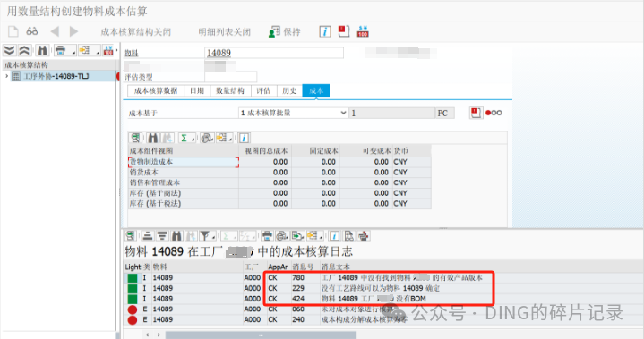644x339 pixels.
Task: Click the Light column header in log
Action: click(x=133, y=267)
